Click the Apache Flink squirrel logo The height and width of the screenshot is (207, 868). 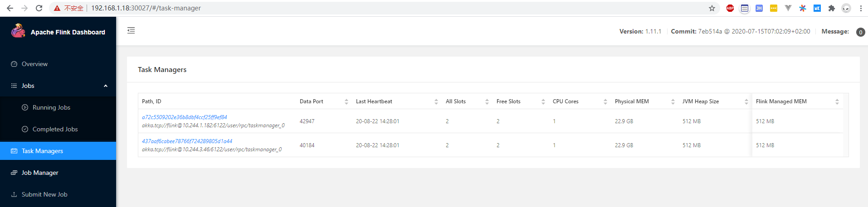coord(18,31)
